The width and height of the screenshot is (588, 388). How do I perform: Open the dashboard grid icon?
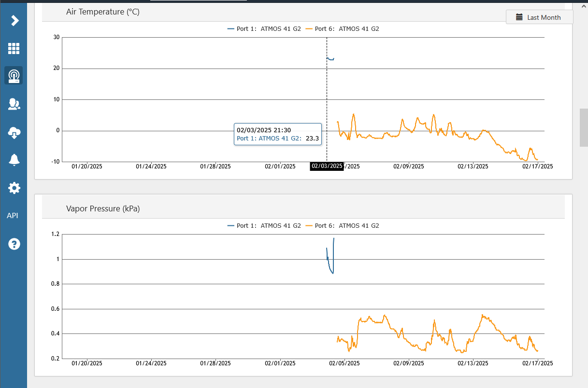coord(14,48)
